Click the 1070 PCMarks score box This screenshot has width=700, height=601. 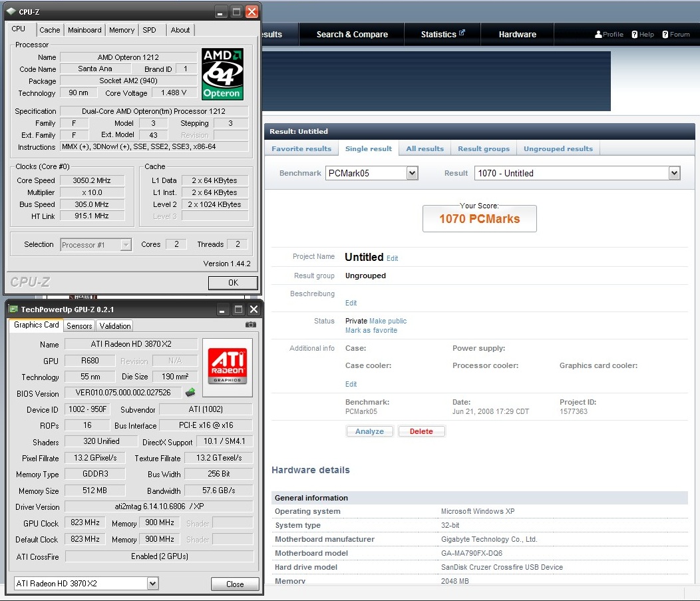(480, 219)
